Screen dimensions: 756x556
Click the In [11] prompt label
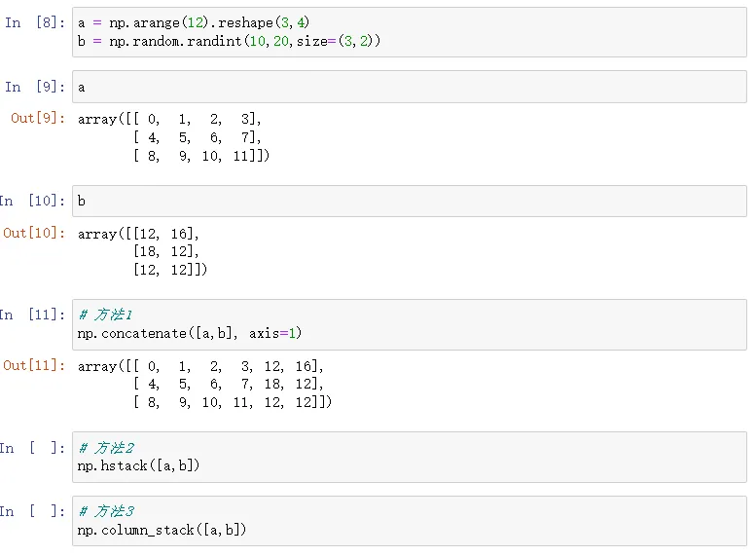click(x=33, y=315)
